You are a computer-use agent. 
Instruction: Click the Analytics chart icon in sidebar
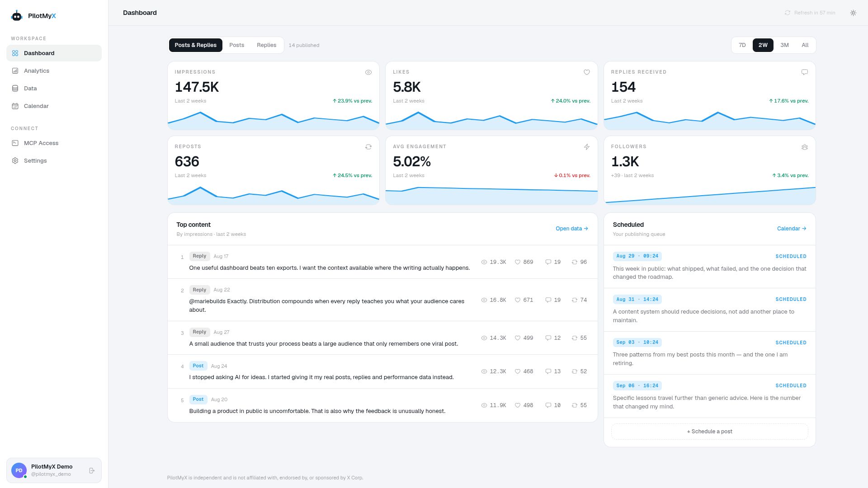[15, 71]
